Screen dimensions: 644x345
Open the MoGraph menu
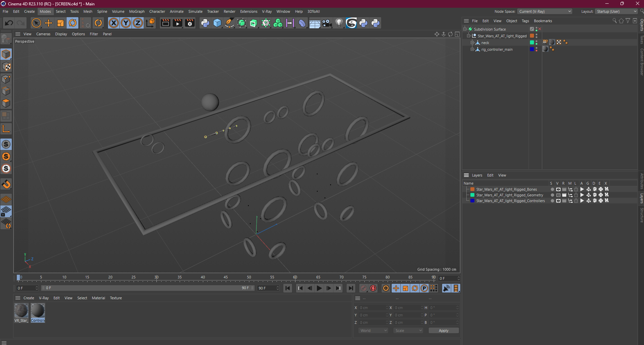[137, 11]
